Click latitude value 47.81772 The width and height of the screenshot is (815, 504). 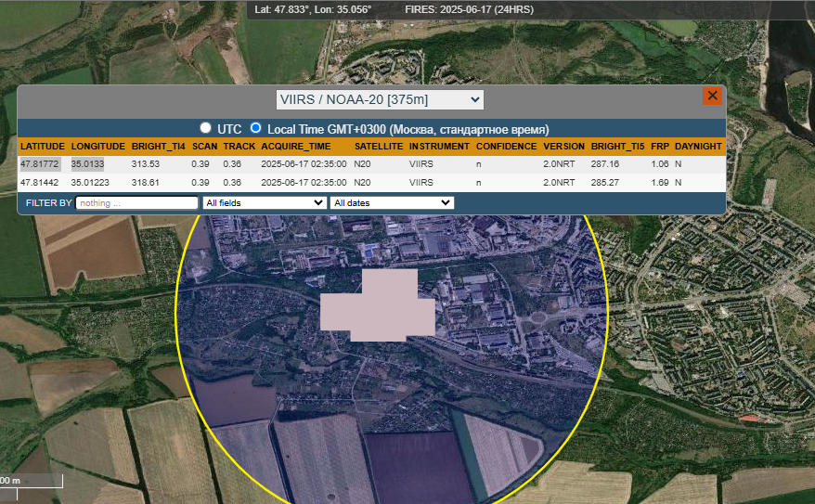[40, 164]
